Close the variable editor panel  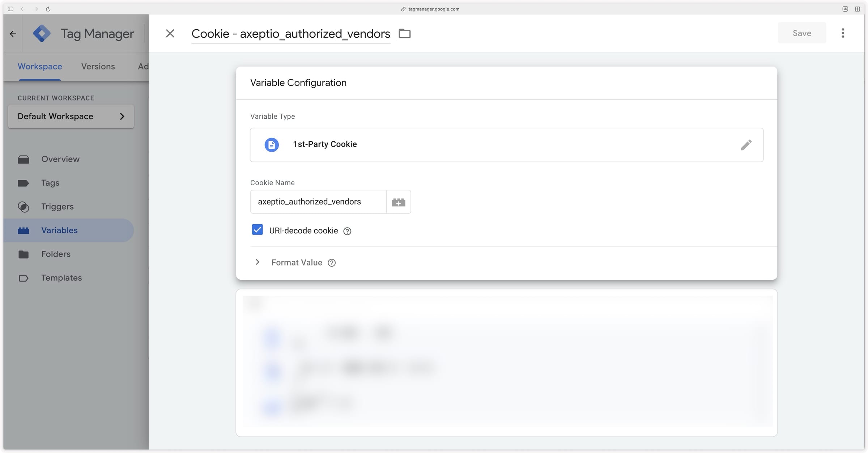click(x=170, y=33)
